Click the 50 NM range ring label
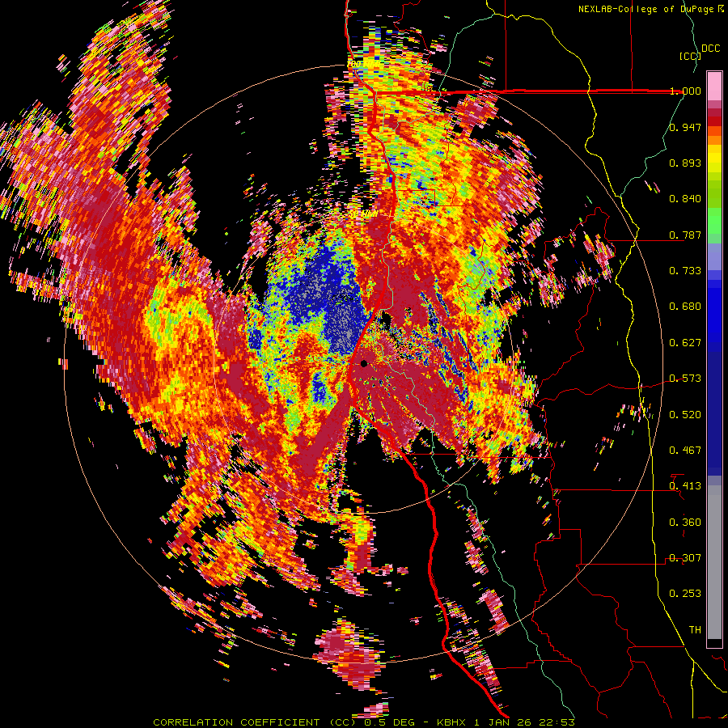The width and height of the screenshot is (728, 728). tap(362, 214)
